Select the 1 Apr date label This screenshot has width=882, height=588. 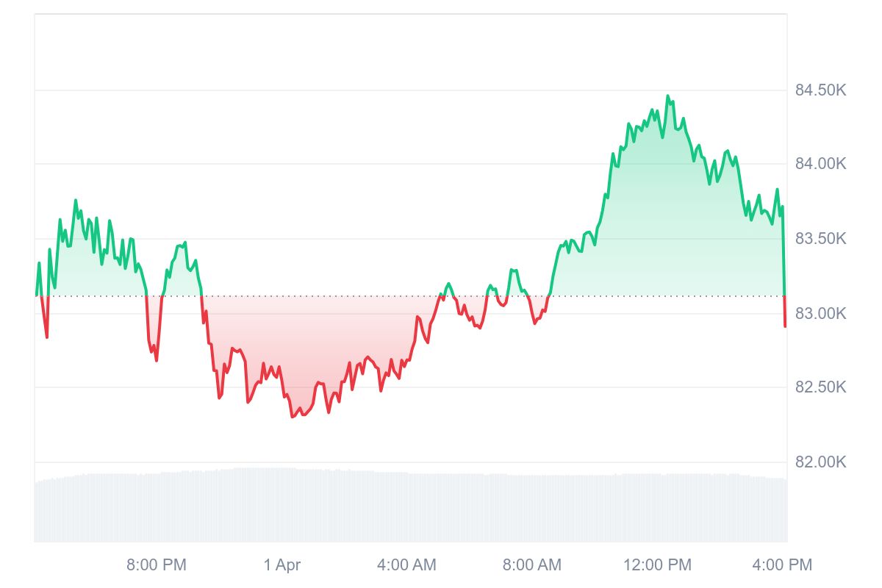tap(282, 565)
